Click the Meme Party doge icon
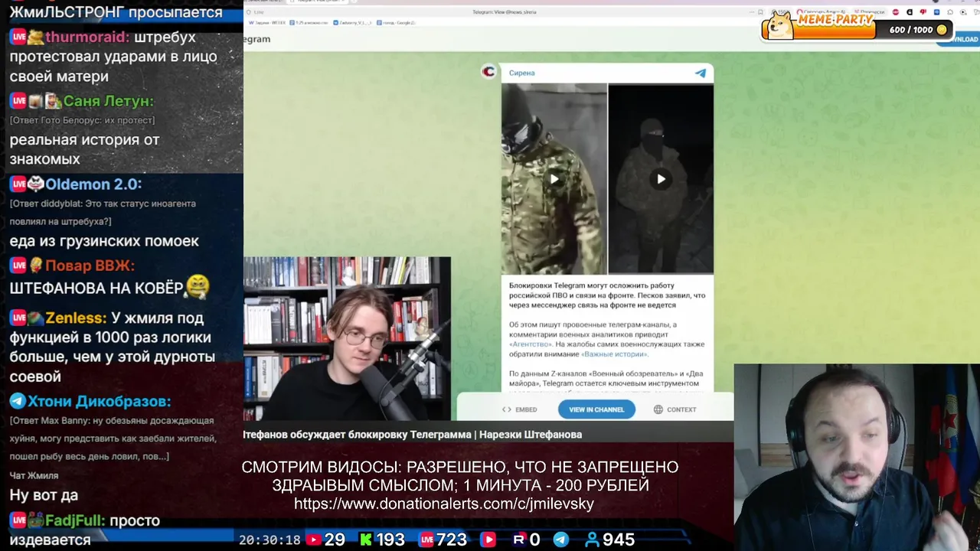 coord(780,24)
